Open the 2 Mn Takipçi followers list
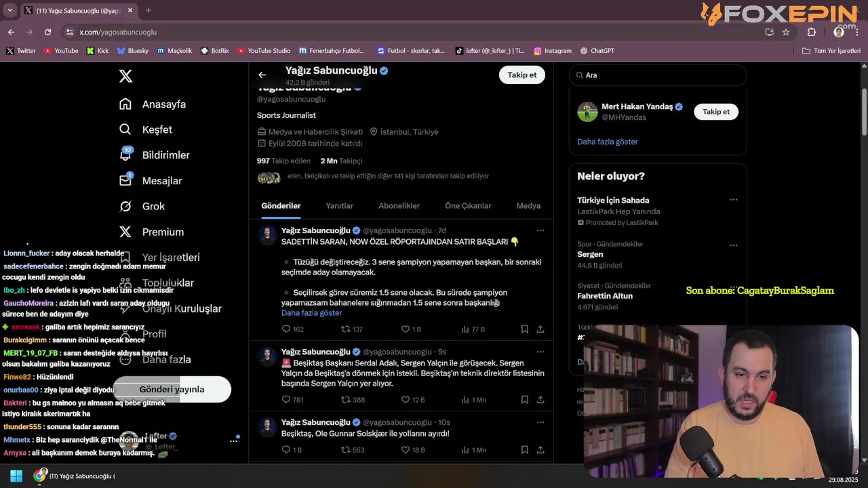The width and height of the screenshot is (868, 488). [x=341, y=161]
